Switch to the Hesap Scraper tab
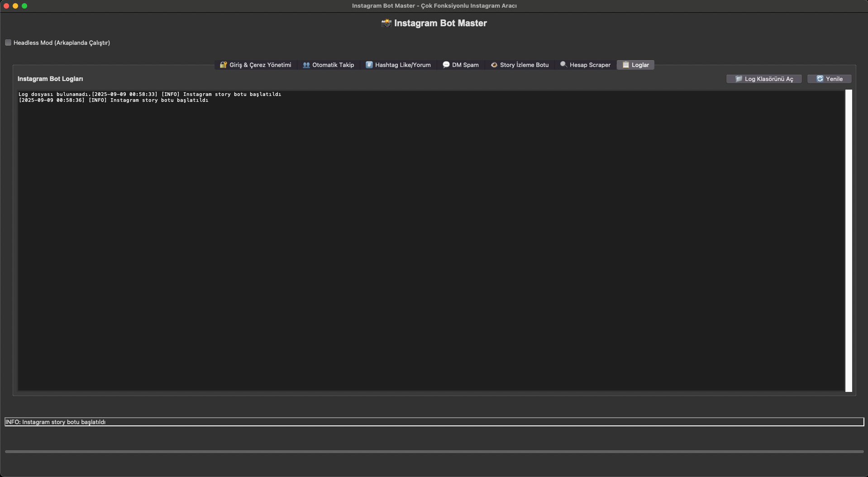This screenshot has height=477, width=868. 585,65
